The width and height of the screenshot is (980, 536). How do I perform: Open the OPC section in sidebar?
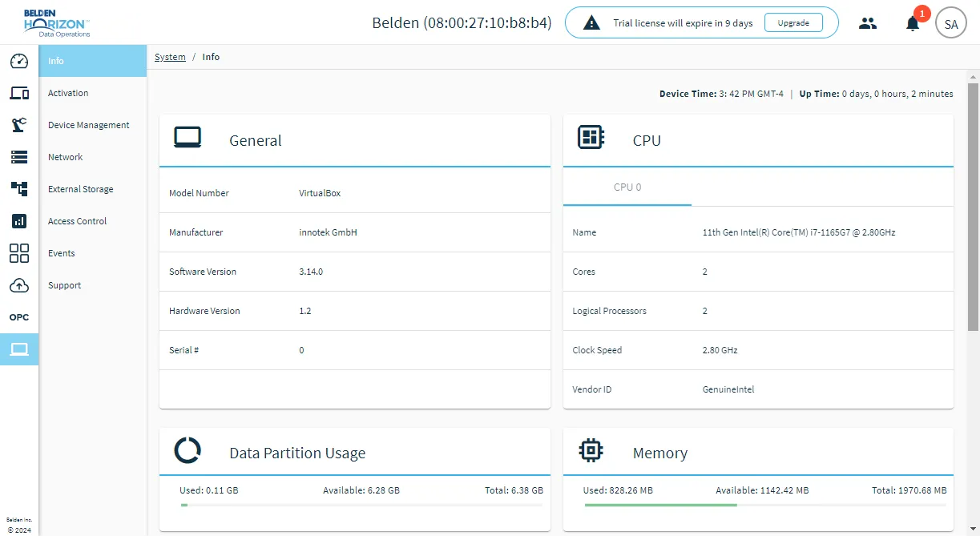click(x=19, y=317)
